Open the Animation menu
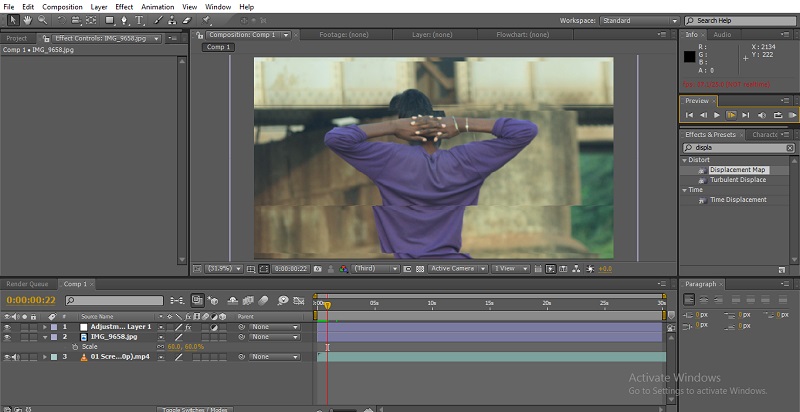Screen dimensions: 800x412 click(158, 7)
